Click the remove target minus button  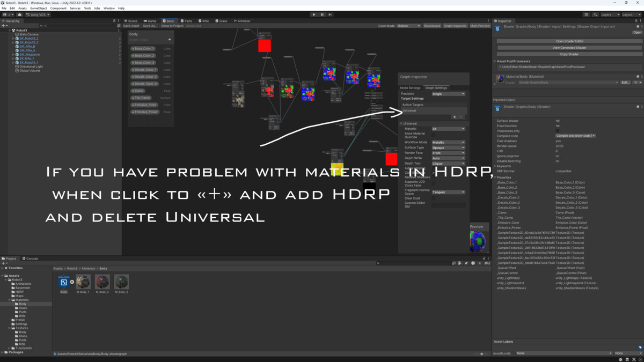pyautogui.click(x=460, y=116)
